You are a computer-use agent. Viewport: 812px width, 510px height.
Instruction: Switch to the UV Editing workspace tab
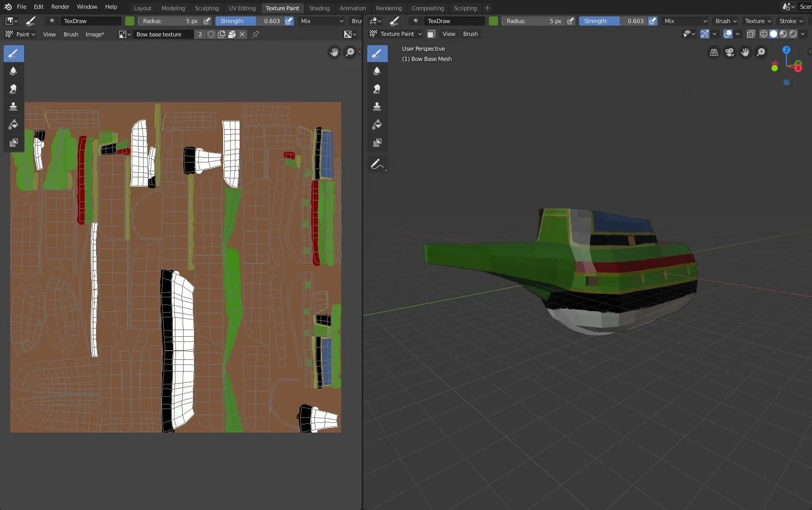coord(242,8)
